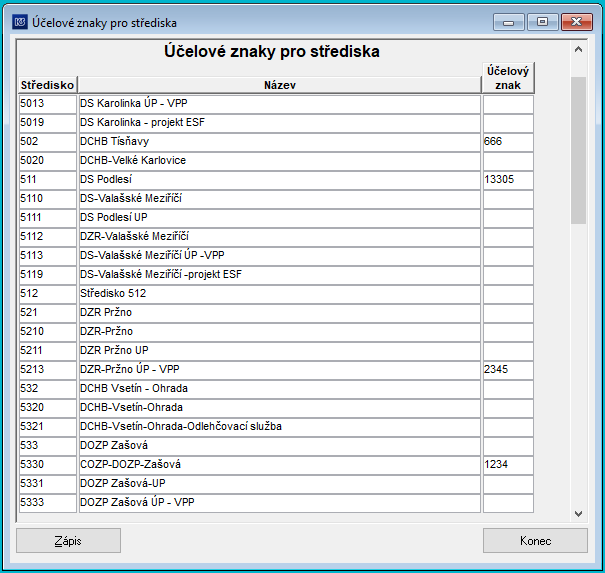Click Účelový znak field for row 5110
The width and height of the screenshot is (605, 573).
(x=508, y=199)
